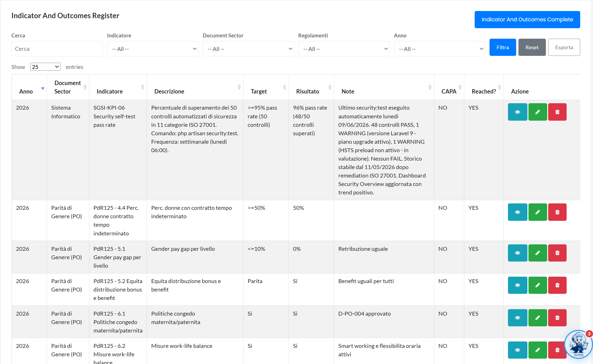The width and height of the screenshot is (593, 364).
Task: Delete the PdR125 - 4.4 indicator row
Action: pos(557,212)
